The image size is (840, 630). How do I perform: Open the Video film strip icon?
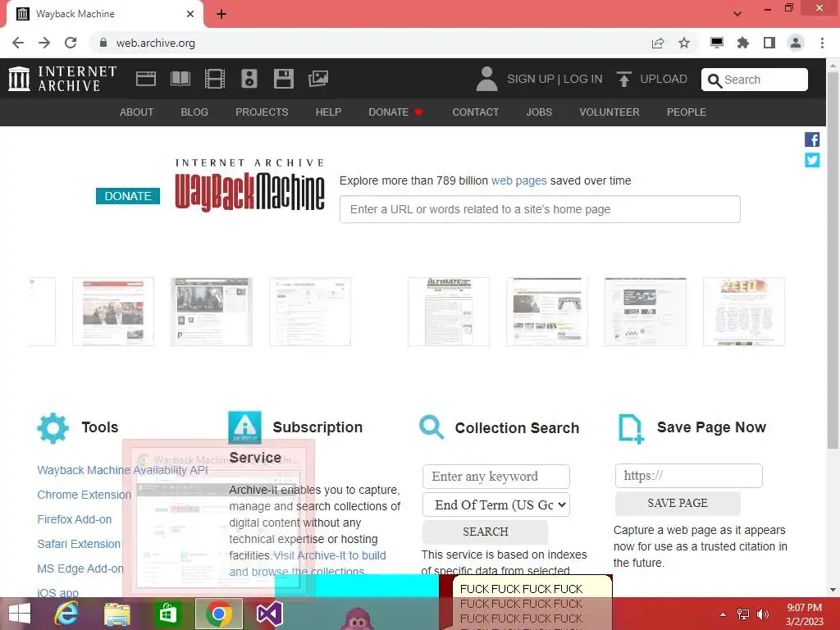click(x=215, y=79)
